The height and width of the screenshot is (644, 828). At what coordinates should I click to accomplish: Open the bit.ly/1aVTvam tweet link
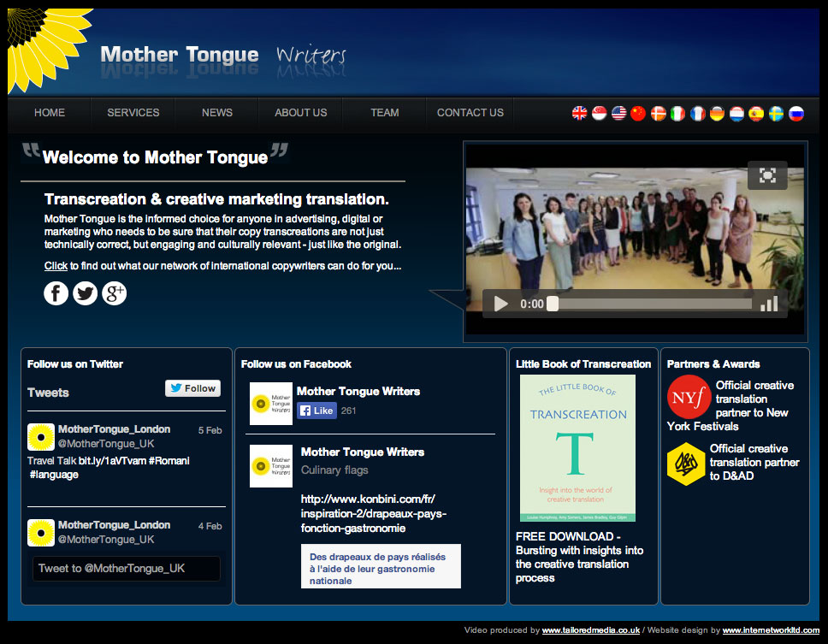(x=112, y=461)
